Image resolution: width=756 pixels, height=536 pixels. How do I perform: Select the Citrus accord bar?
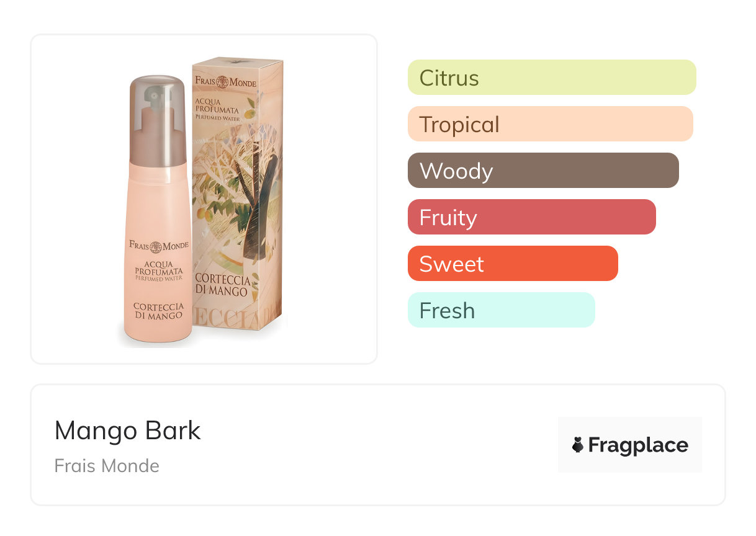[x=551, y=78]
